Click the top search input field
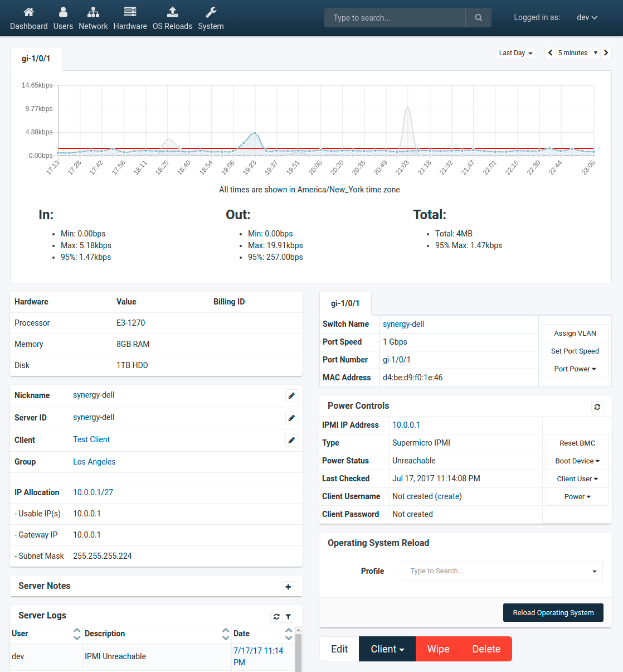The width and height of the screenshot is (623, 672). 395,18
